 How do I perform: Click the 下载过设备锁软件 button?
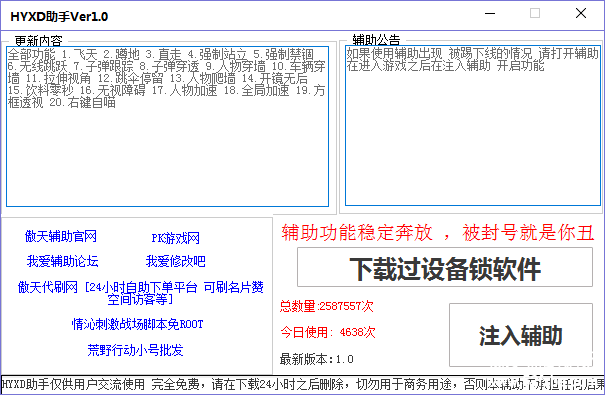click(x=444, y=267)
